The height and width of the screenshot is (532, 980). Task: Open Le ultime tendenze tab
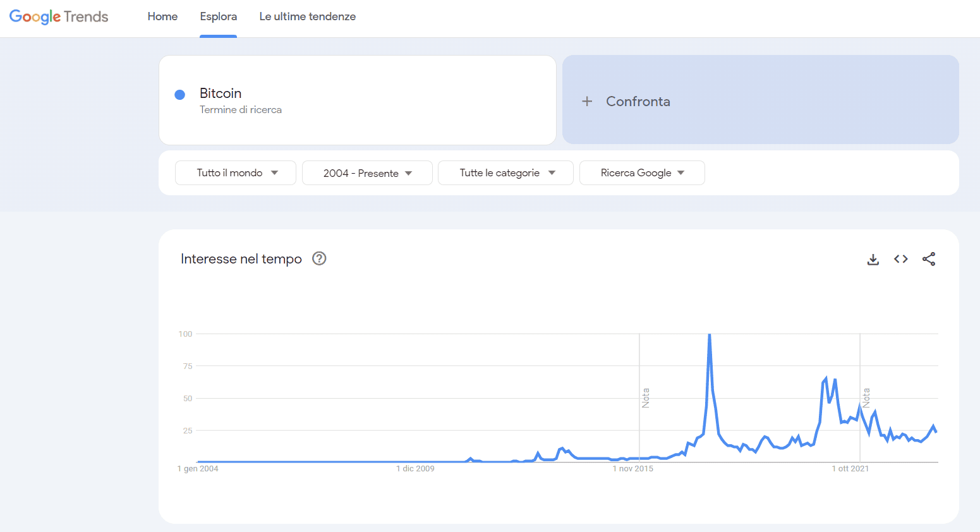point(307,16)
